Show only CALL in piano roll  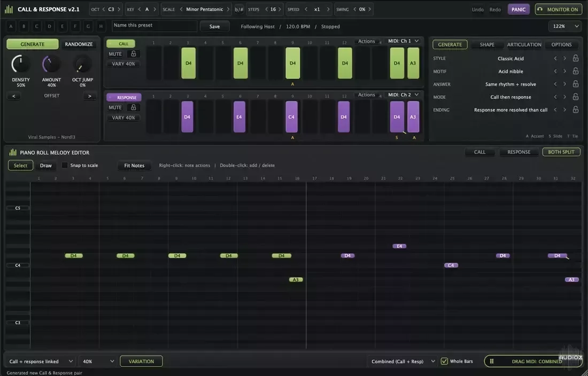point(479,152)
